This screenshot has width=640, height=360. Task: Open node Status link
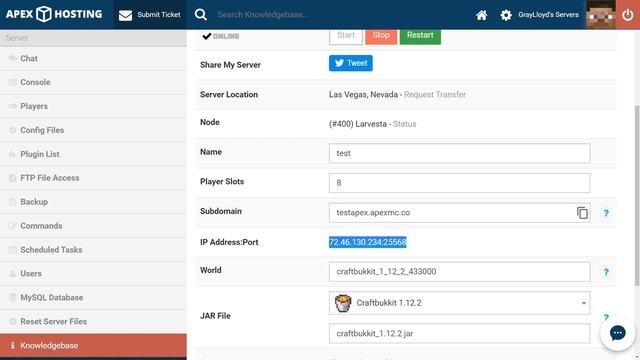click(x=404, y=124)
